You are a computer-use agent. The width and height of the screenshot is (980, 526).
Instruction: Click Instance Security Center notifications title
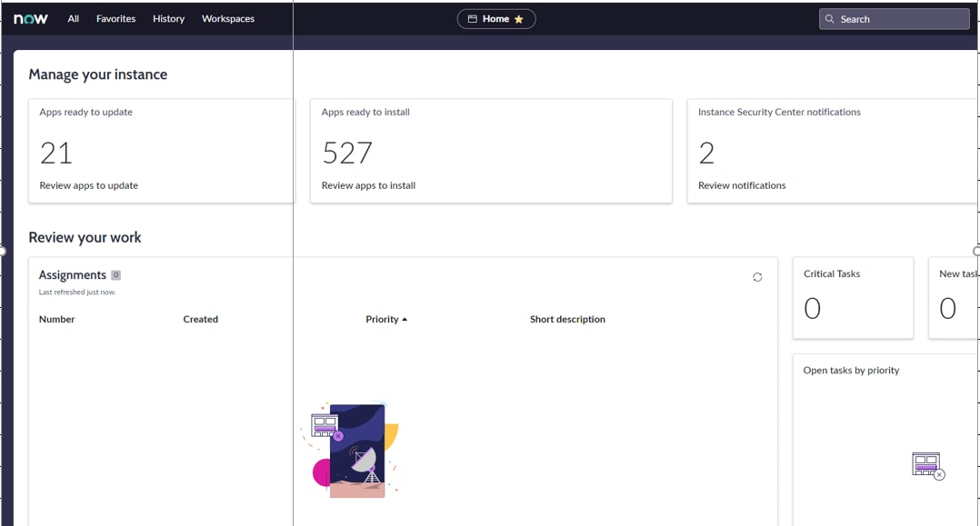[x=779, y=112]
